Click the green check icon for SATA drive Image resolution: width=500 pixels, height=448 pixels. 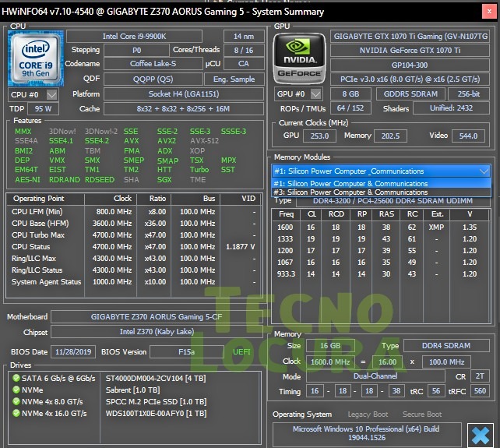tap(16, 378)
